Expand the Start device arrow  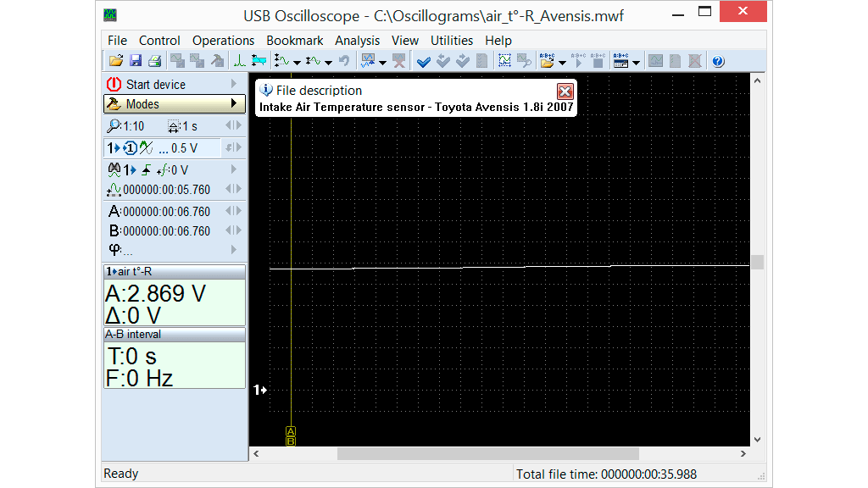click(234, 84)
